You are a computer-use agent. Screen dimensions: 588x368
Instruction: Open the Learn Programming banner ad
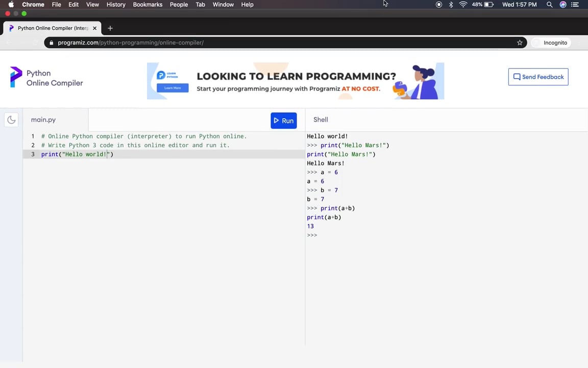[296, 81]
